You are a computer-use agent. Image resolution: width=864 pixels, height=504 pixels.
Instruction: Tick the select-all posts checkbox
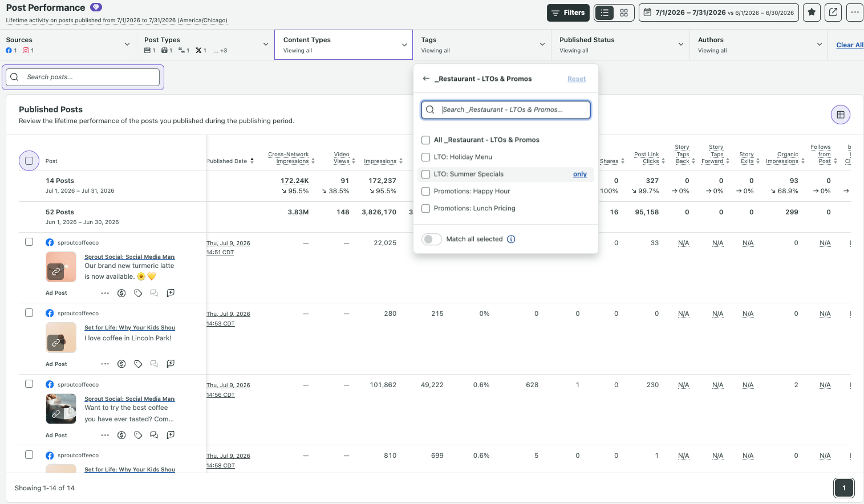coord(29,161)
